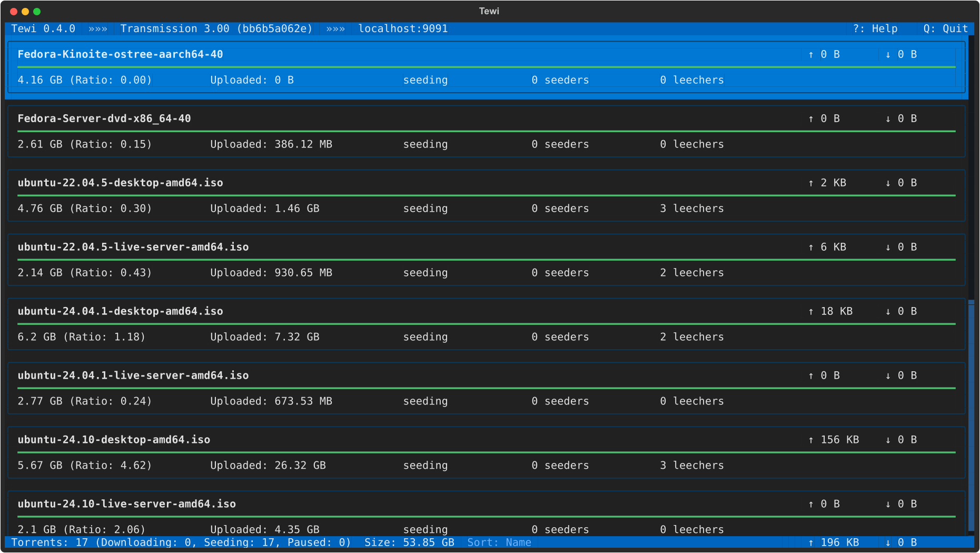Click progress bar of ubuntu-24.10-desktop-amd64.iso
Viewport: 980px width, 553px height.
487,452
